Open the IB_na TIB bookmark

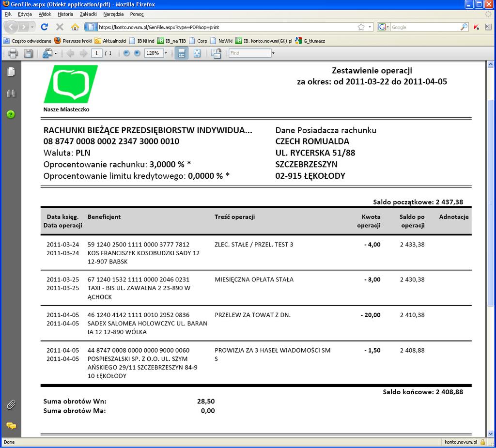click(x=172, y=41)
